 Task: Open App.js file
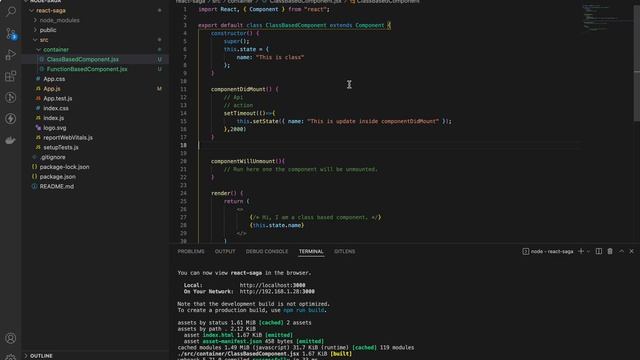(52, 89)
